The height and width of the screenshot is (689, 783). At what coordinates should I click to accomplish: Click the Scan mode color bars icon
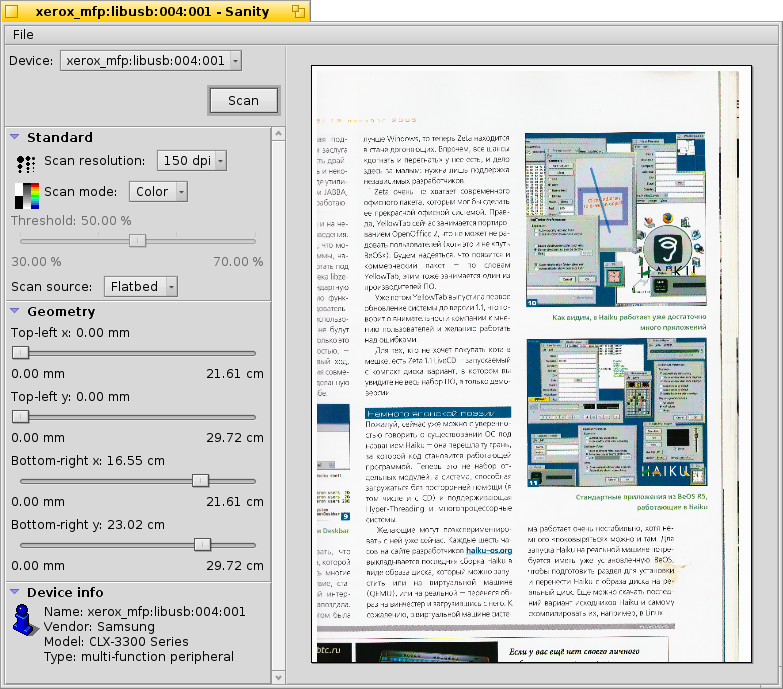pyautogui.click(x=26, y=196)
